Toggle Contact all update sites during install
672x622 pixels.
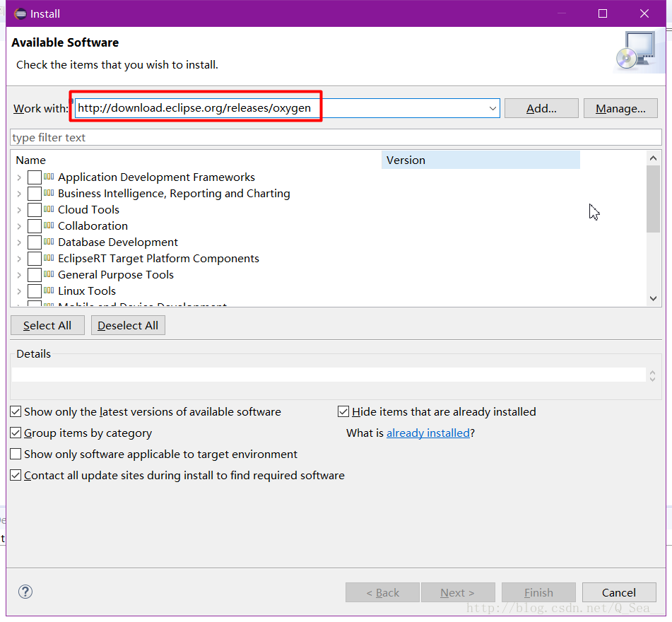(16, 476)
